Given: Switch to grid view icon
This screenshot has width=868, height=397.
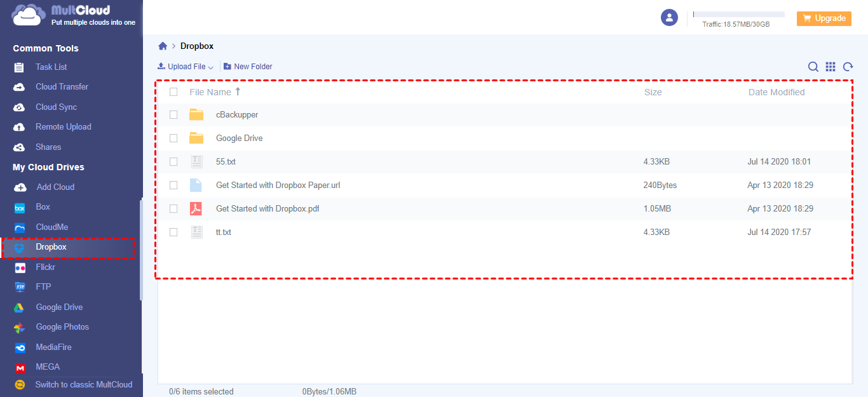Looking at the screenshot, I should [831, 67].
